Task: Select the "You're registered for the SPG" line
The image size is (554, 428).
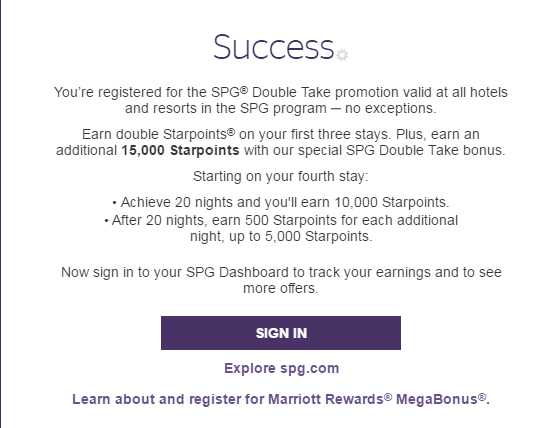Action: [281, 92]
